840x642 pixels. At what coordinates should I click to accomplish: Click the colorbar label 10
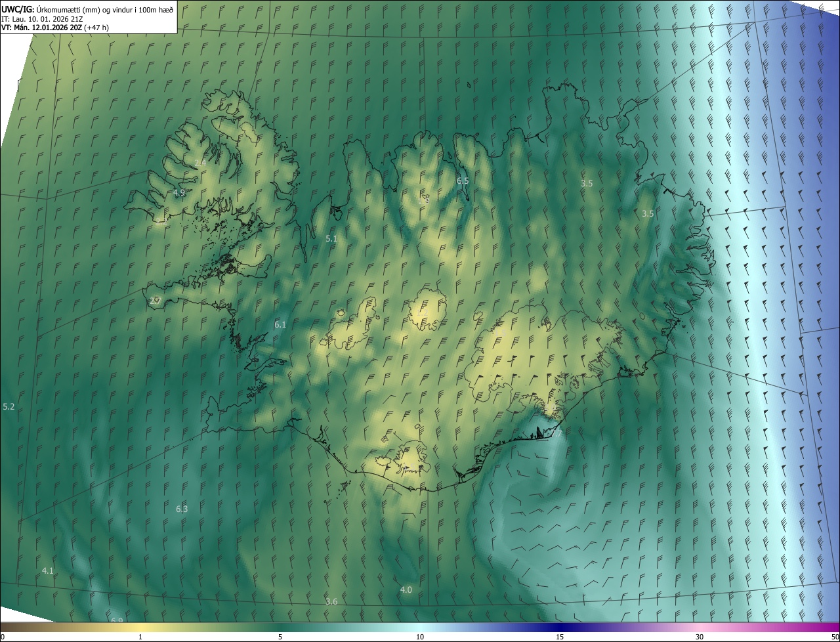pos(420,637)
